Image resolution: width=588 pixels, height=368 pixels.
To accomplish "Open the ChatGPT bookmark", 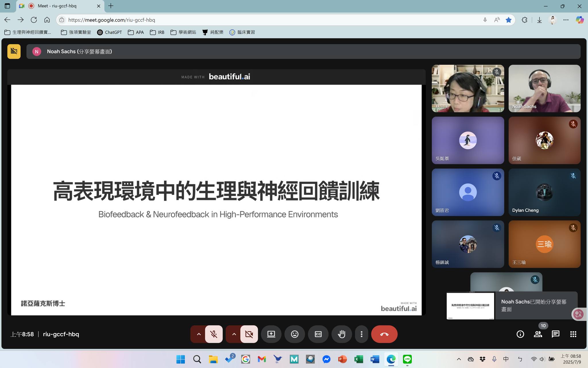I will [109, 32].
